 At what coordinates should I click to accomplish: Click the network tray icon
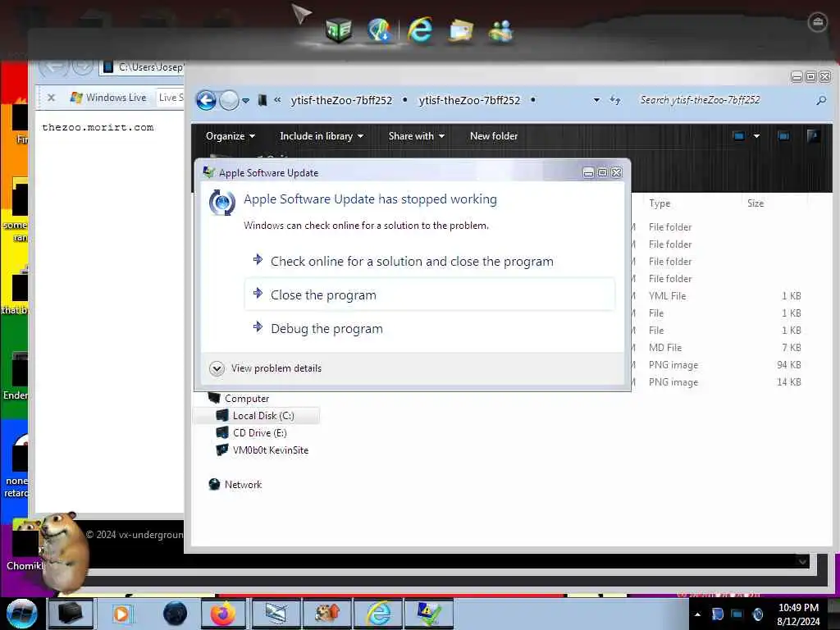737,614
